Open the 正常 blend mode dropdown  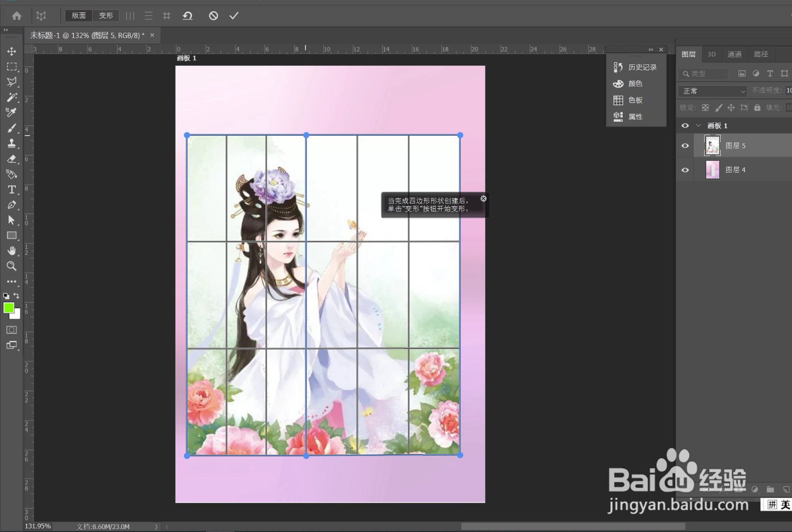[712, 91]
